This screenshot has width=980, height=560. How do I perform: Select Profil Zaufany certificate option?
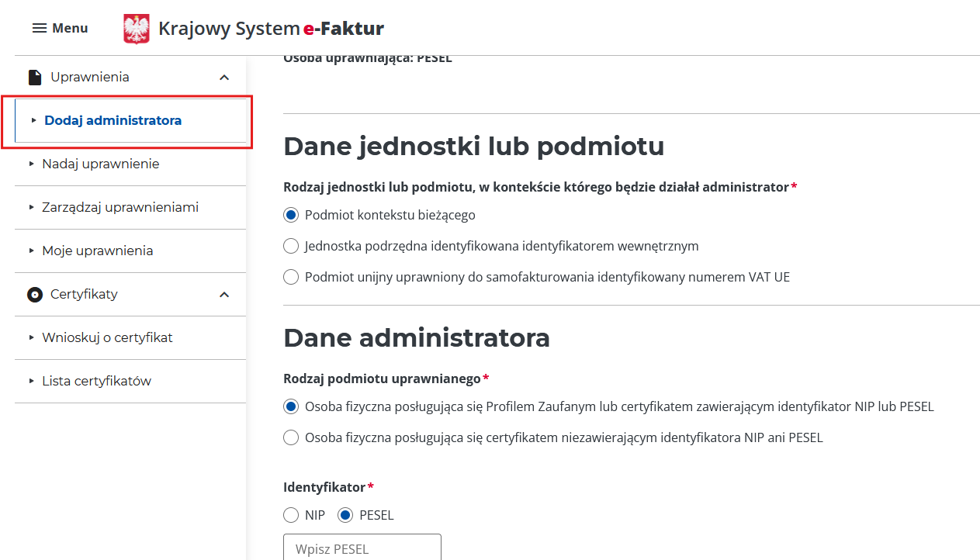291,406
